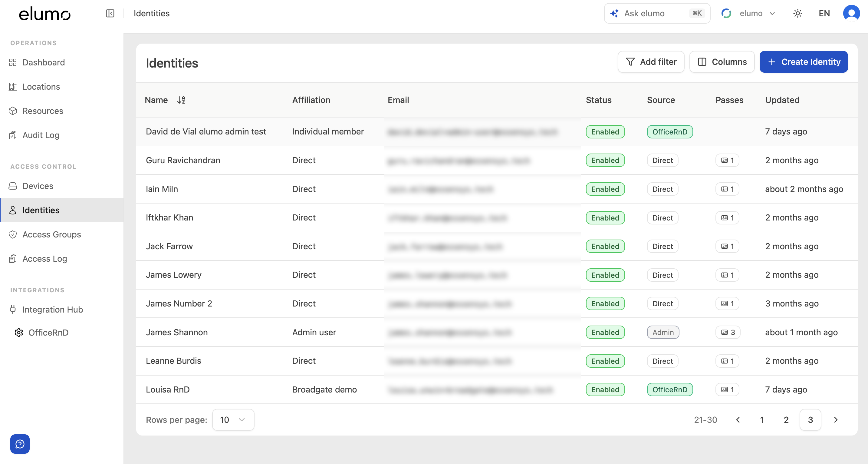Click the Integration Hub plug icon
The image size is (868, 464).
[x=13, y=310]
